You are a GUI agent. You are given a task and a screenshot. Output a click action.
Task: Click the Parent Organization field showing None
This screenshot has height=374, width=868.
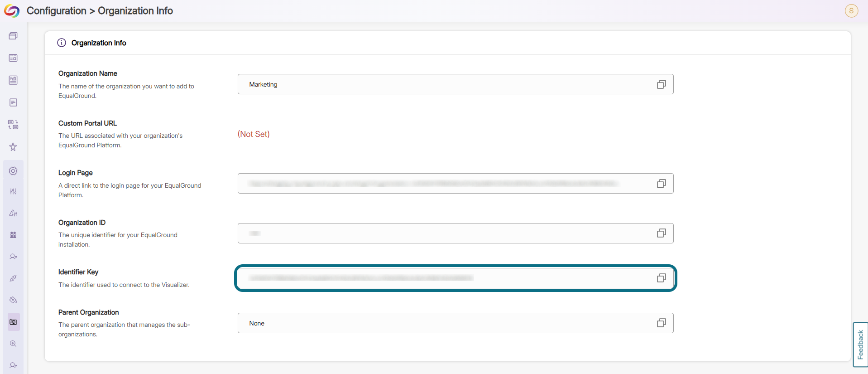click(x=456, y=323)
